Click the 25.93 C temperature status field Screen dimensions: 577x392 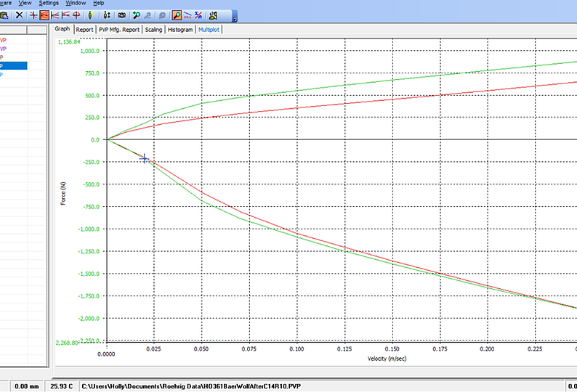click(x=62, y=386)
